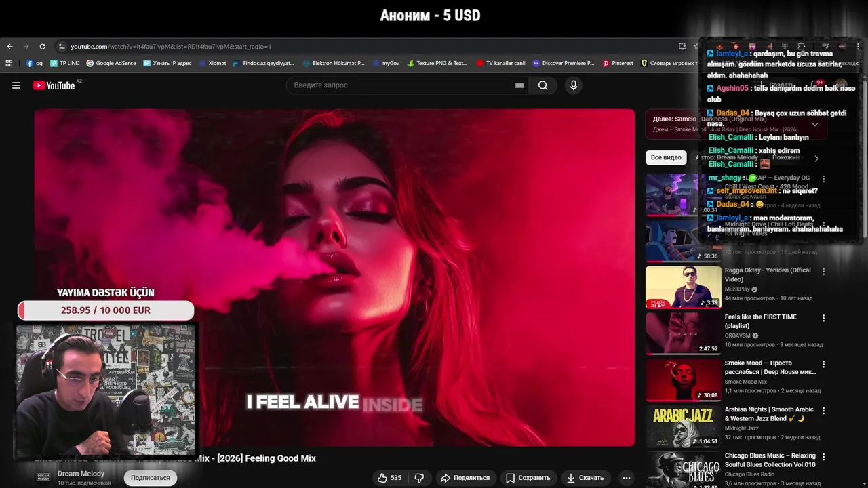Open the Google AdSense bookmark

tap(111, 63)
